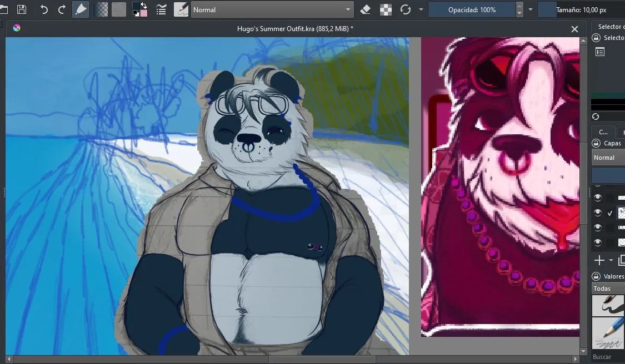This screenshot has height=364, width=625.
Task: Open the add layer type dropdown arrow
Action: click(x=611, y=260)
